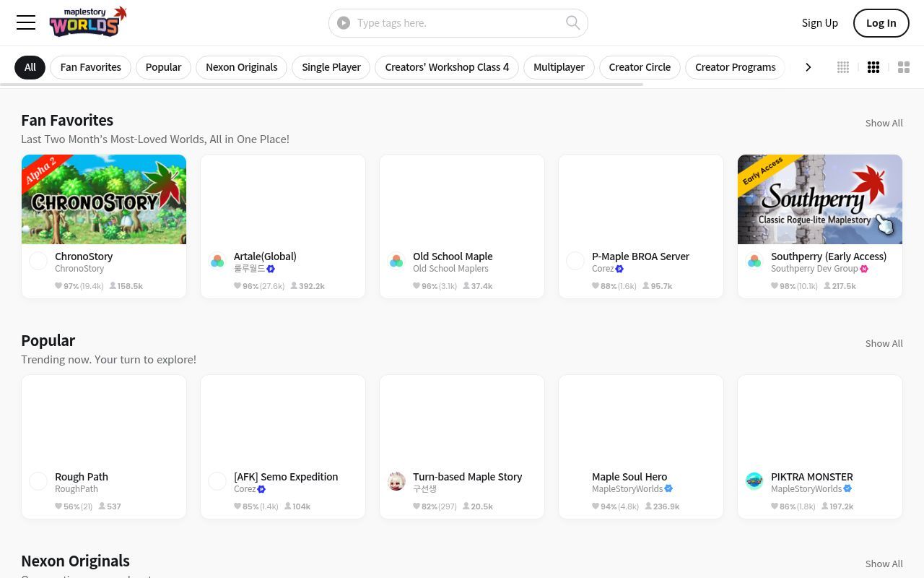The width and height of the screenshot is (924, 578).
Task: Click Southperry Dev Group verified badge
Action: pyautogui.click(x=864, y=269)
